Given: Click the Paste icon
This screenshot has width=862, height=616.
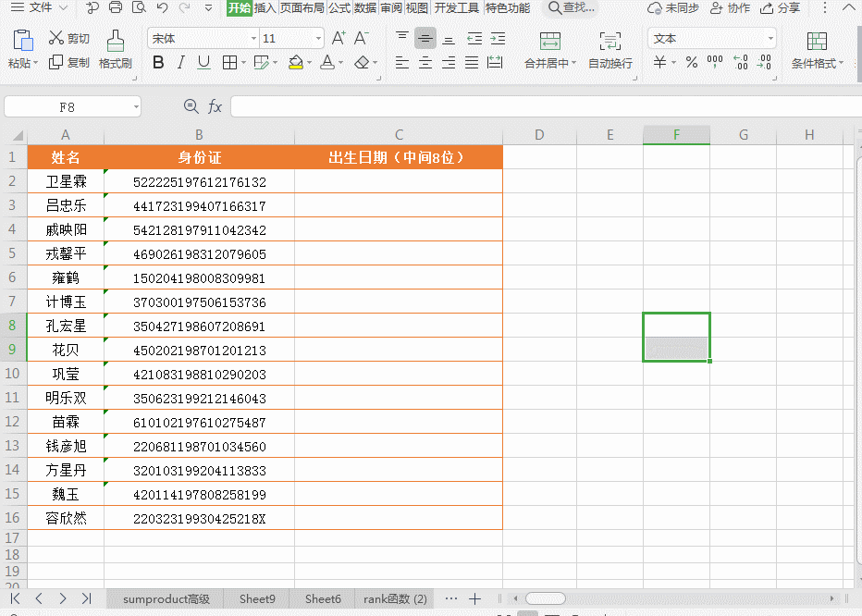Looking at the screenshot, I should click(x=22, y=40).
